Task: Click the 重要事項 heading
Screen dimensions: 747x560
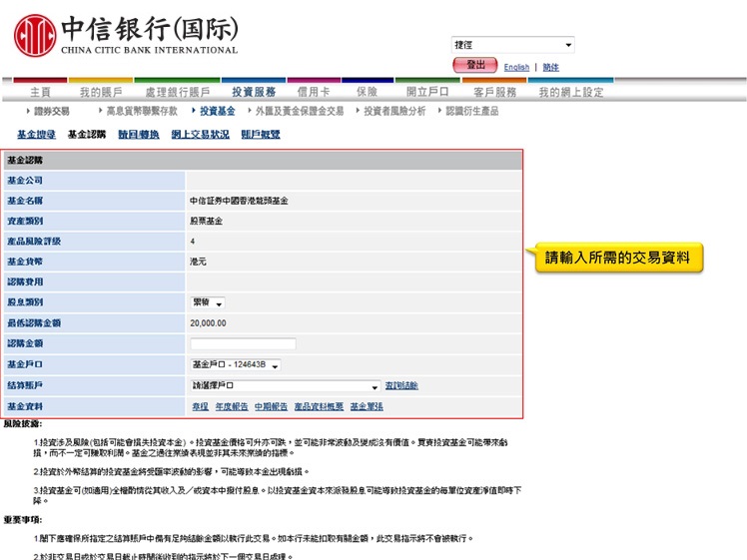Action: coord(22,519)
